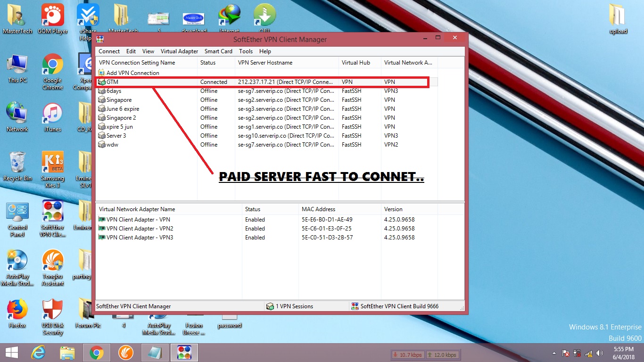Image resolution: width=644 pixels, height=362 pixels.
Task: Switch to Notepad in the taskbar
Action: 155,353
